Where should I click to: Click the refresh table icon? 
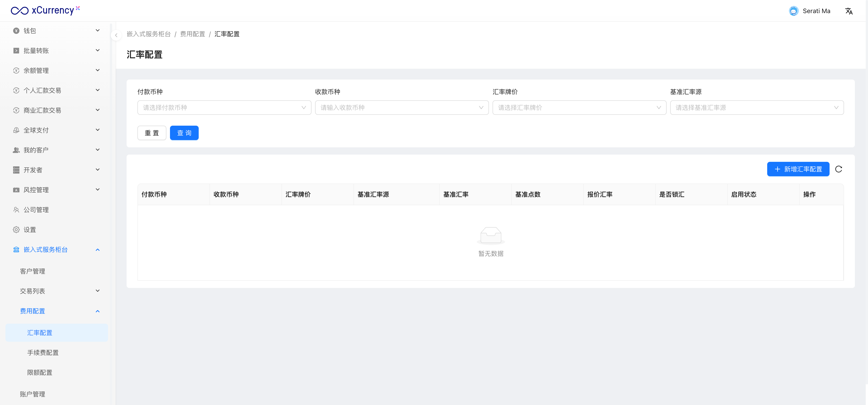[839, 169]
